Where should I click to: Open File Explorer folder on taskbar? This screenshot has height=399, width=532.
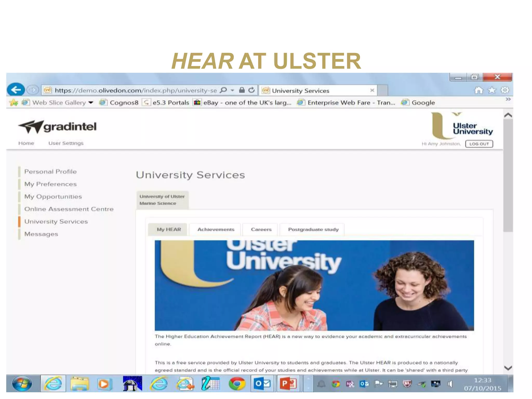(x=80, y=384)
